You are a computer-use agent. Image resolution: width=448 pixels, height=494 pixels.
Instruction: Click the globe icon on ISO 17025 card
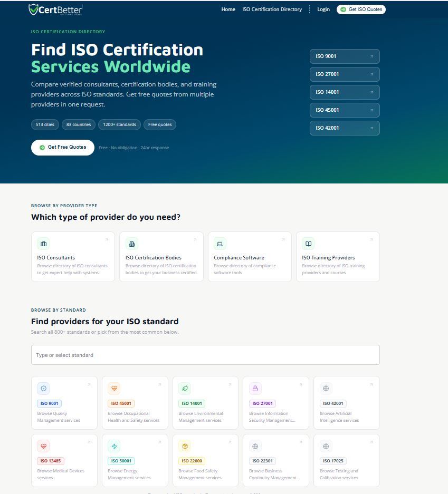click(326, 446)
